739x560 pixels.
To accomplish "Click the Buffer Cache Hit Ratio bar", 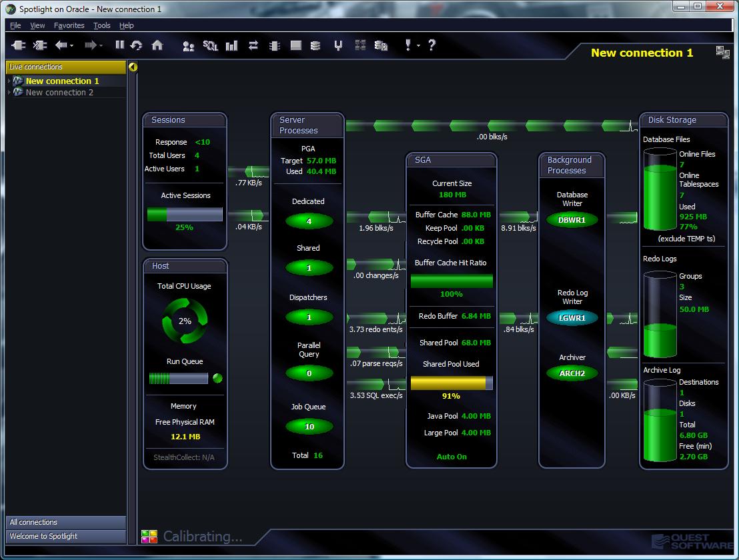I will (x=452, y=281).
